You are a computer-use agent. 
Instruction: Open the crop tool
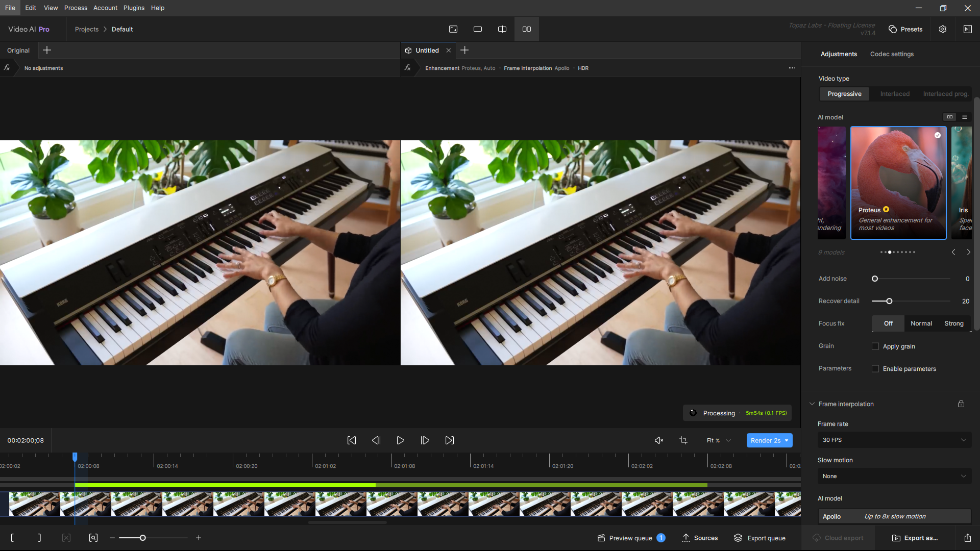point(683,440)
